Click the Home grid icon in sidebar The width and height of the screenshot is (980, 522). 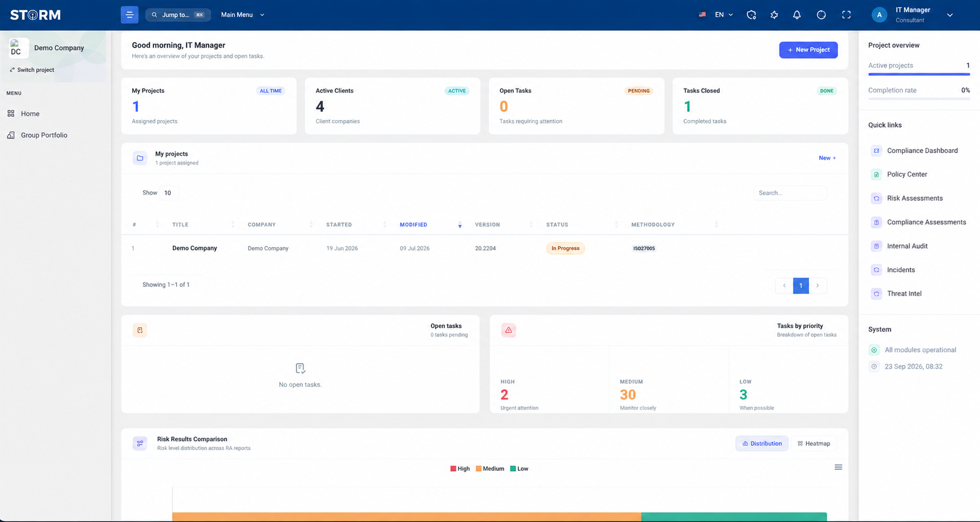(11, 114)
